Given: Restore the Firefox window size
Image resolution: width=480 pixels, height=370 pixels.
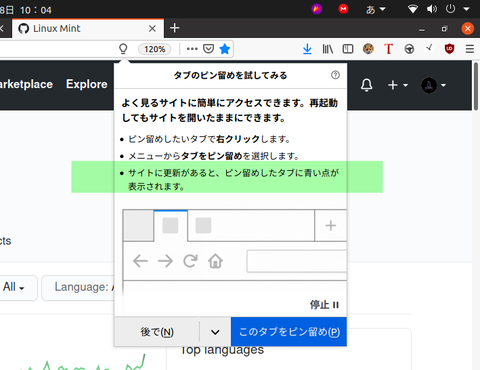Looking at the screenshot, I should point(444,29).
